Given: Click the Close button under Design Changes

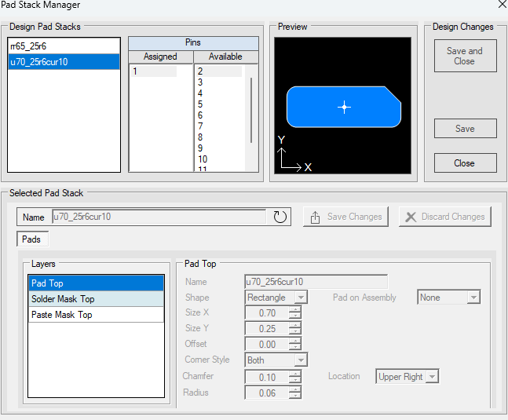Looking at the screenshot, I should (x=465, y=163).
